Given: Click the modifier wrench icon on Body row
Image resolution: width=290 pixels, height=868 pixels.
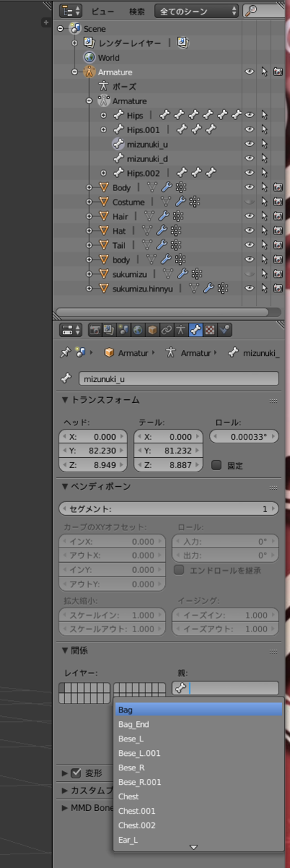Looking at the screenshot, I should (x=166, y=188).
